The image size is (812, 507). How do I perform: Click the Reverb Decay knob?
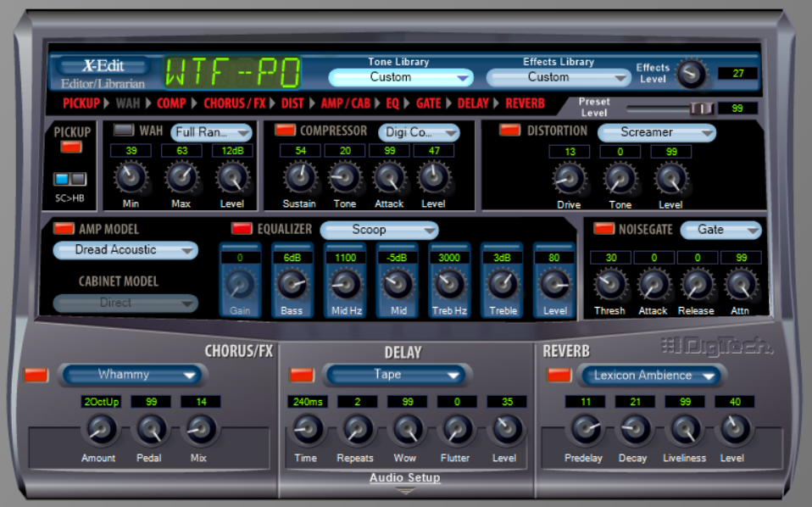pos(635,429)
